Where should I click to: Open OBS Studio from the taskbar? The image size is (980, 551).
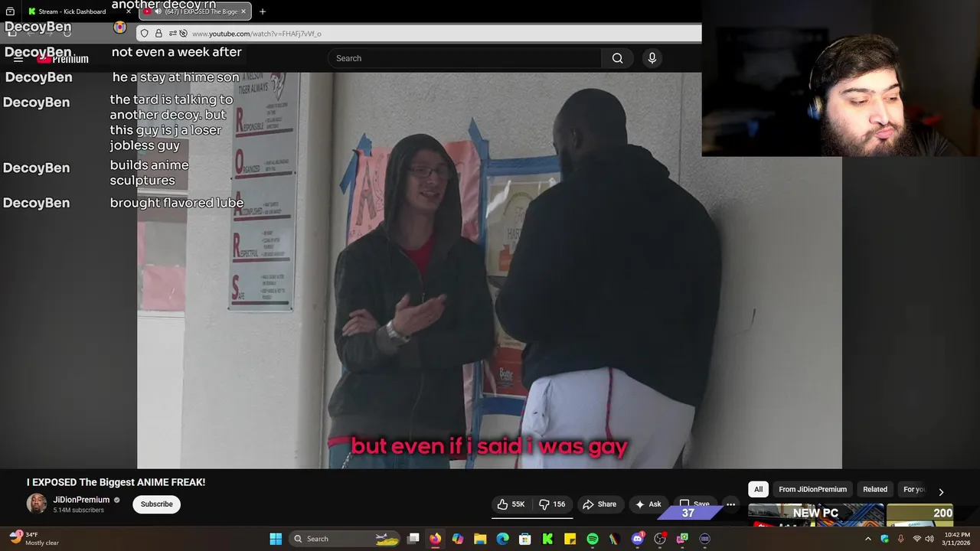pyautogui.click(x=660, y=539)
